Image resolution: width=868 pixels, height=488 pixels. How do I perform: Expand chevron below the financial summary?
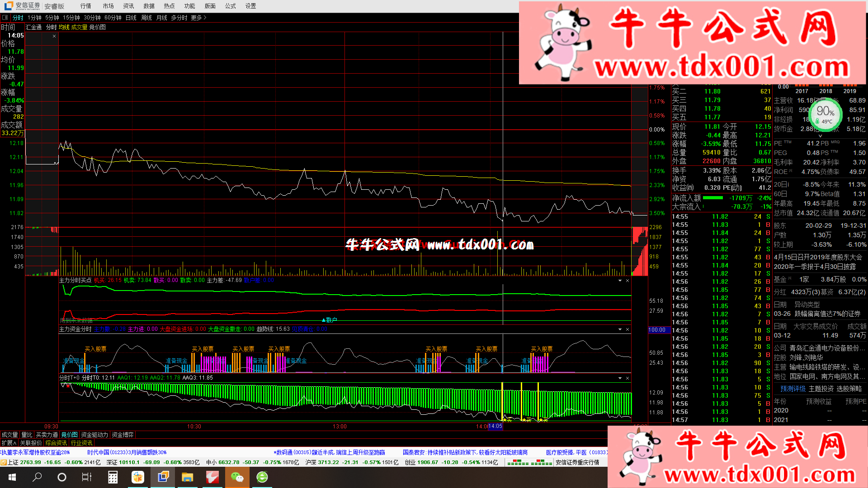point(820,136)
